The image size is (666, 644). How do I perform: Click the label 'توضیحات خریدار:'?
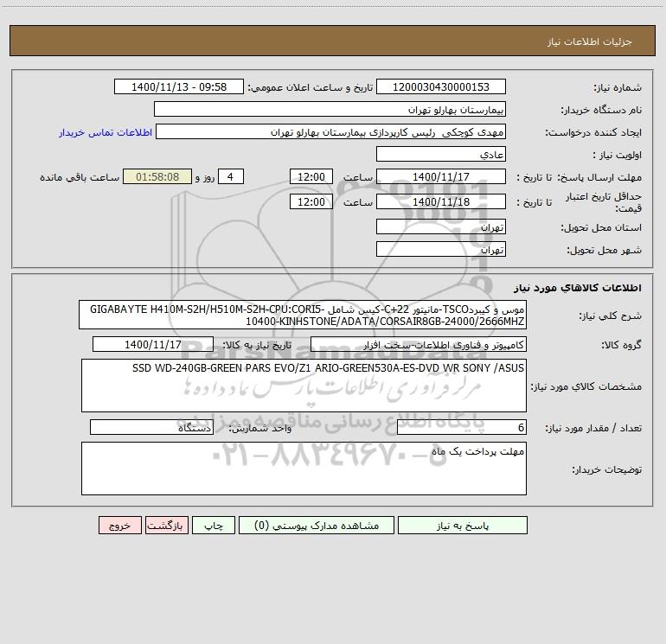[607, 469]
